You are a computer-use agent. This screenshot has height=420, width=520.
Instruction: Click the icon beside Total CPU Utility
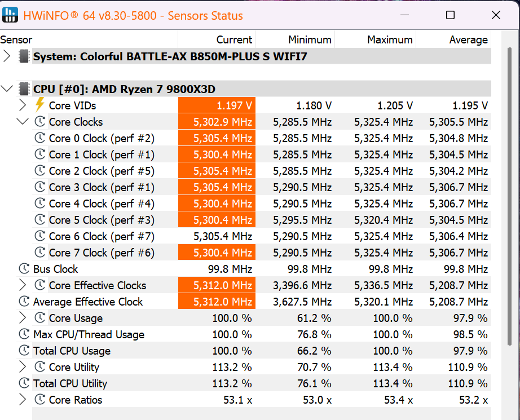point(24,383)
